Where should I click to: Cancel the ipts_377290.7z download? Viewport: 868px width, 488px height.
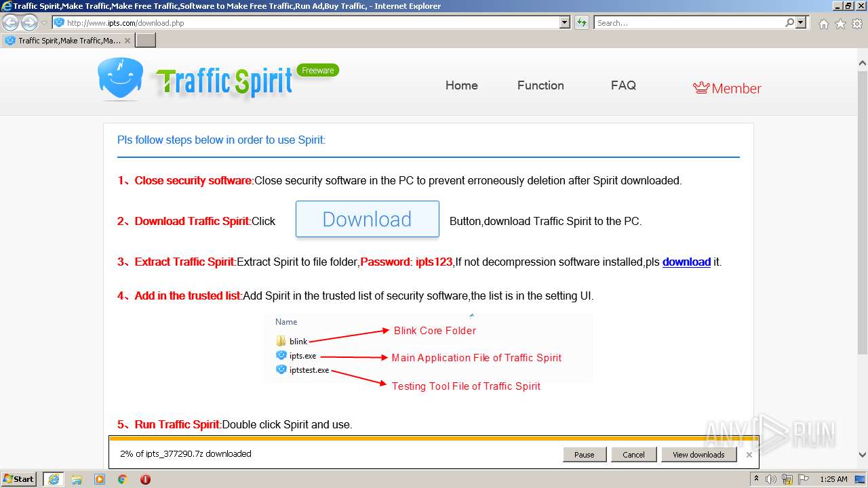[x=633, y=455]
